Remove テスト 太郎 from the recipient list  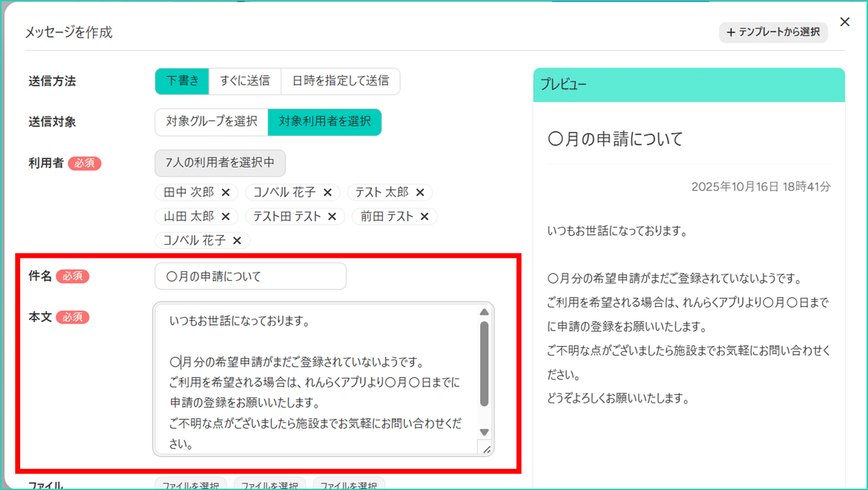point(422,192)
